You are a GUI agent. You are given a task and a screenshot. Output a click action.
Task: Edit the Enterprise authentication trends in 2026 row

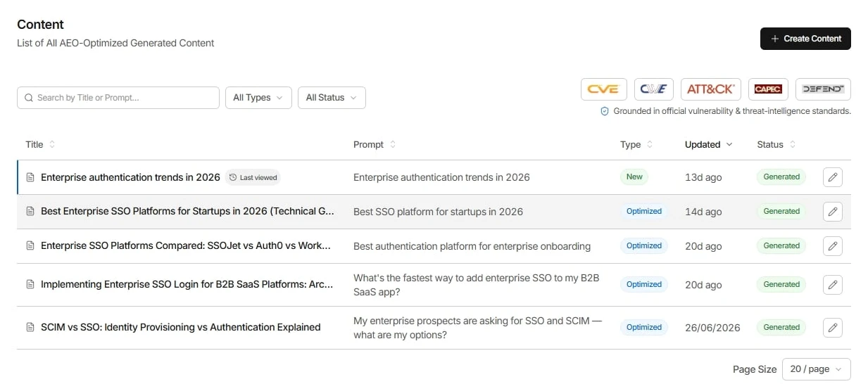(833, 177)
